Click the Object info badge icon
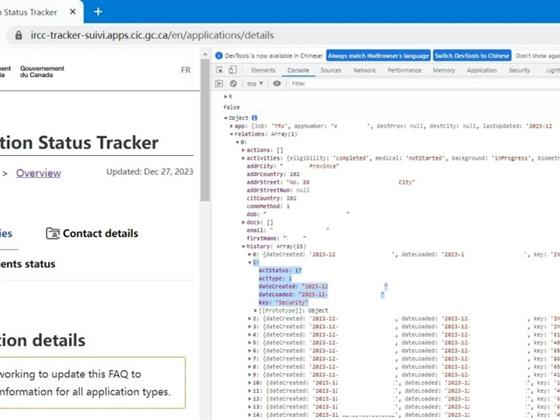560x420 pixels. tap(254, 118)
